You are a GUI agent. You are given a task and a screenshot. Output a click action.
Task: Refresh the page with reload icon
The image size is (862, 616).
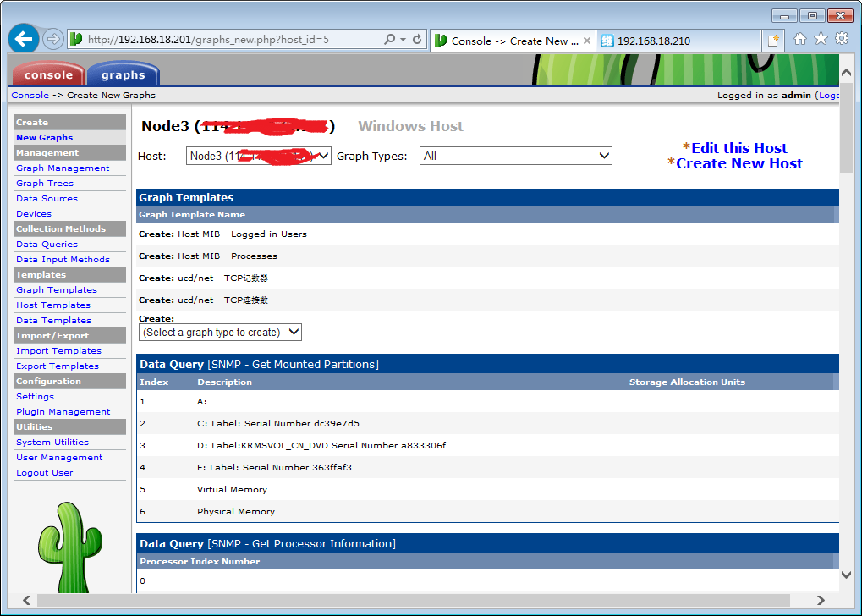click(x=417, y=39)
